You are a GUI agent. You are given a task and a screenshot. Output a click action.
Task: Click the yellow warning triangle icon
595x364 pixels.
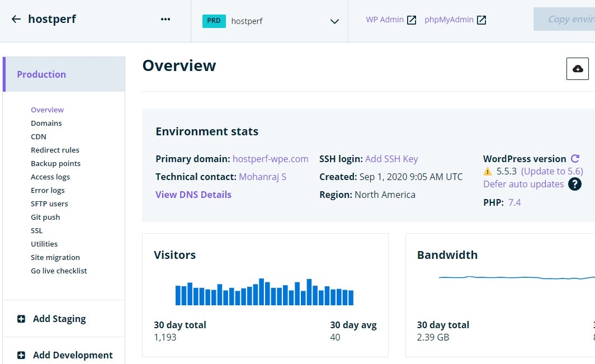pyautogui.click(x=488, y=172)
